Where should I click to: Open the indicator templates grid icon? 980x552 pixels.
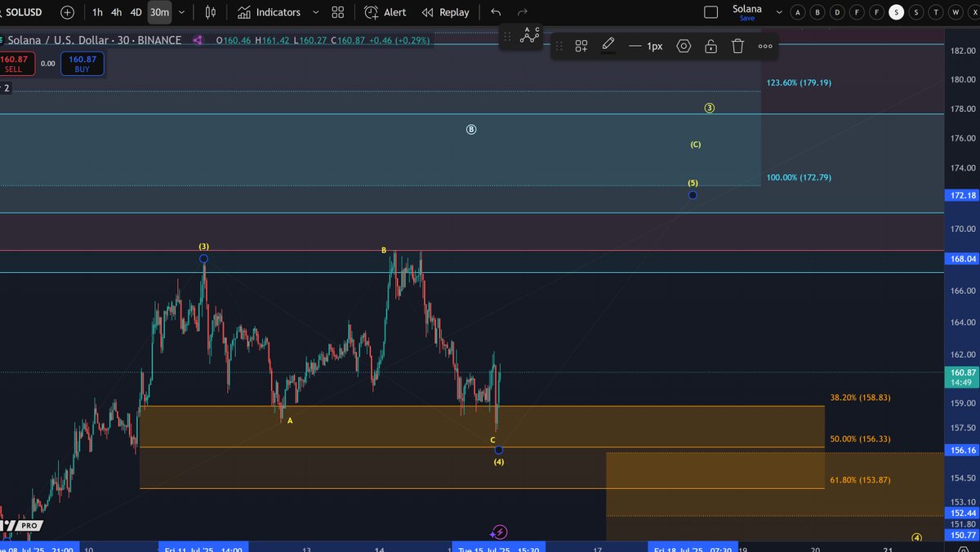pos(338,12)
